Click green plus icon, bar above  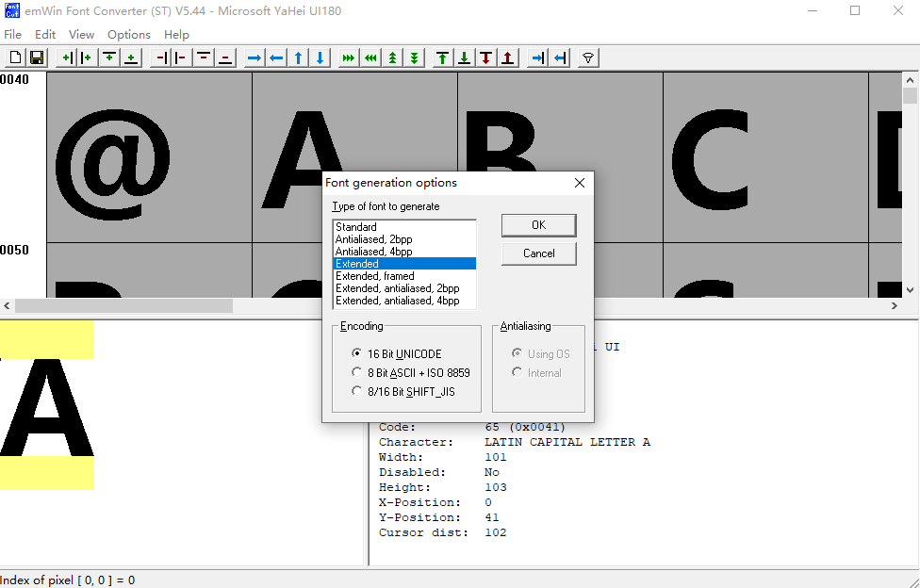[x=109, y=57]
